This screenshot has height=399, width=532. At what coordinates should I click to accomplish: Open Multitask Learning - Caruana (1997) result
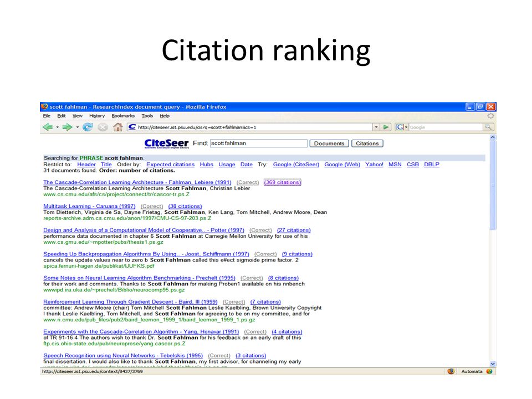coord(89,206)
